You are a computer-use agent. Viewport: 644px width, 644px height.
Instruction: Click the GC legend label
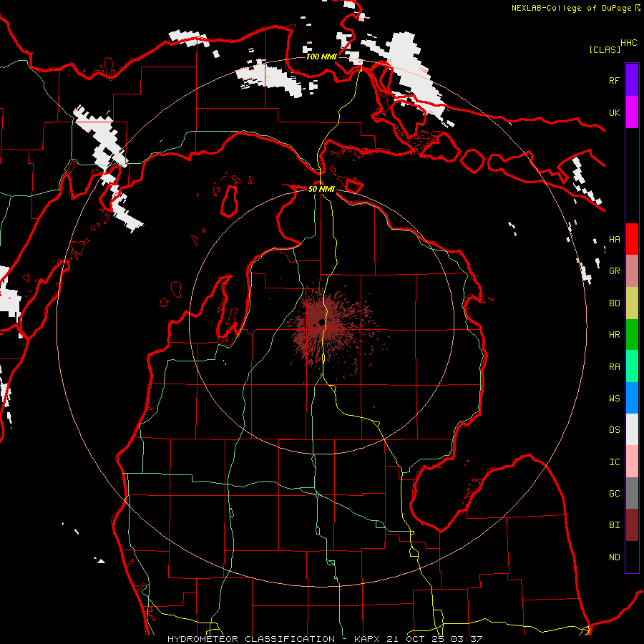tap(614, 494)
